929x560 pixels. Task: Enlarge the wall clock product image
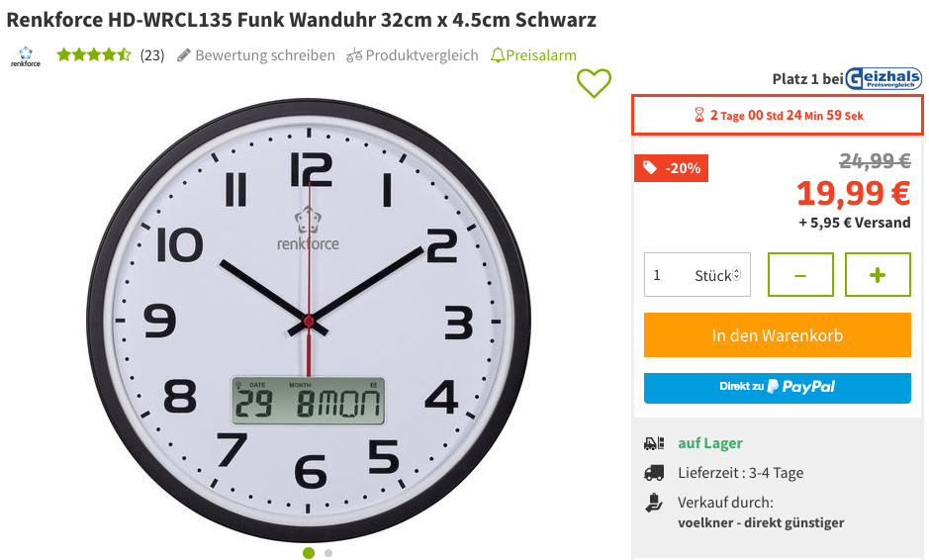click(308, 320)
